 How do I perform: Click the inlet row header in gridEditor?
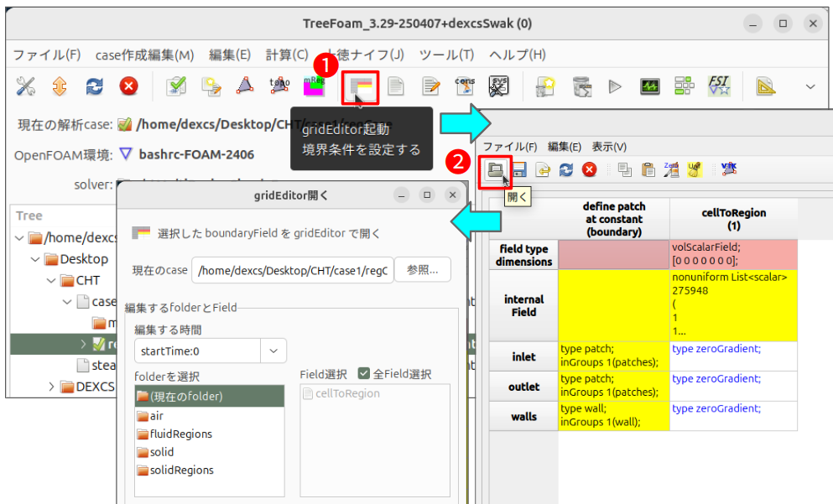[523, 356]
